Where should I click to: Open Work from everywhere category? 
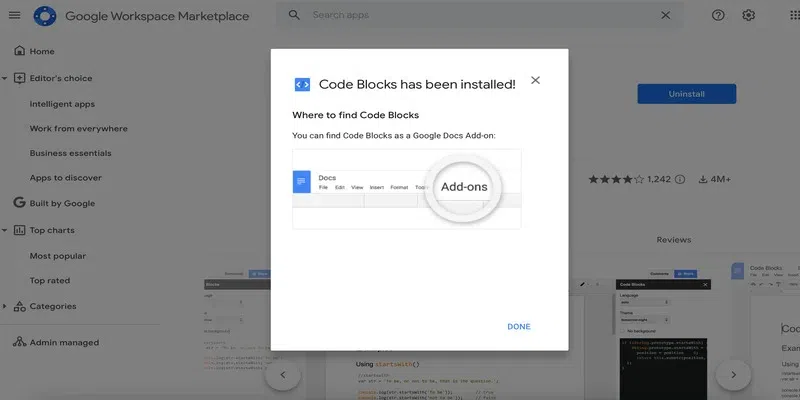(x=79, y=129)
